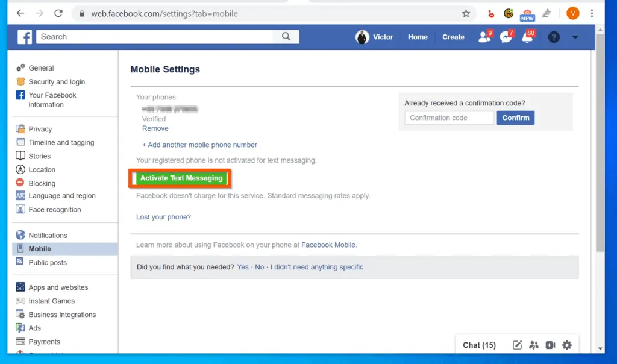Open Language and region settings
The height and width of the screenshot is (364, 617).
pos(62,196)
